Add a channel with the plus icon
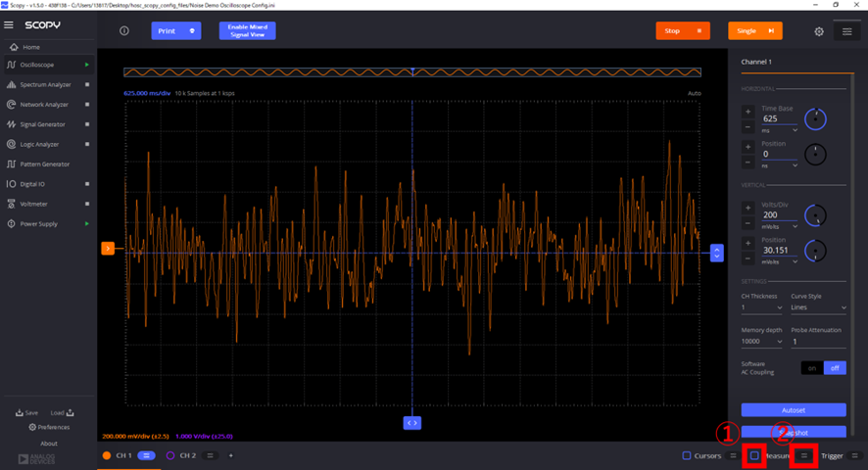The height and width of the screenshot is (470, 868). click(x=231, y=455)
